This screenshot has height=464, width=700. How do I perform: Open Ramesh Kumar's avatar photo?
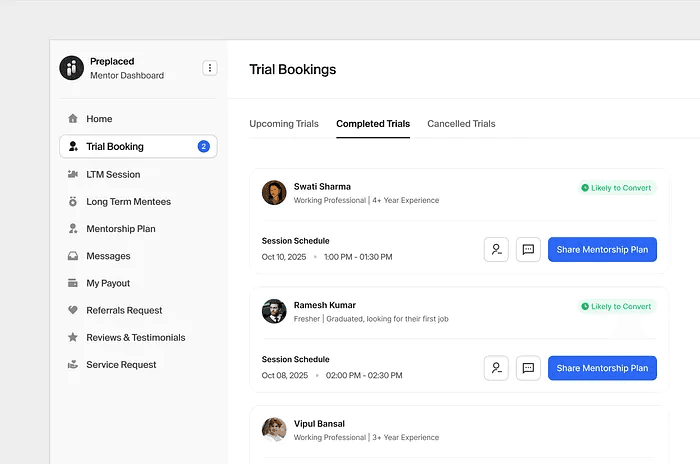[274, 311]
